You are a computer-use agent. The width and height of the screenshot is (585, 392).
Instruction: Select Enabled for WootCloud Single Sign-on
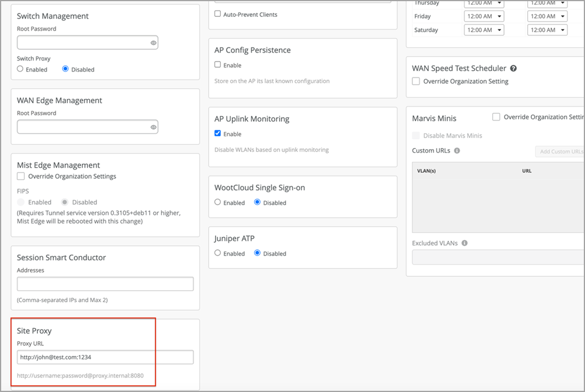point(218,203)
